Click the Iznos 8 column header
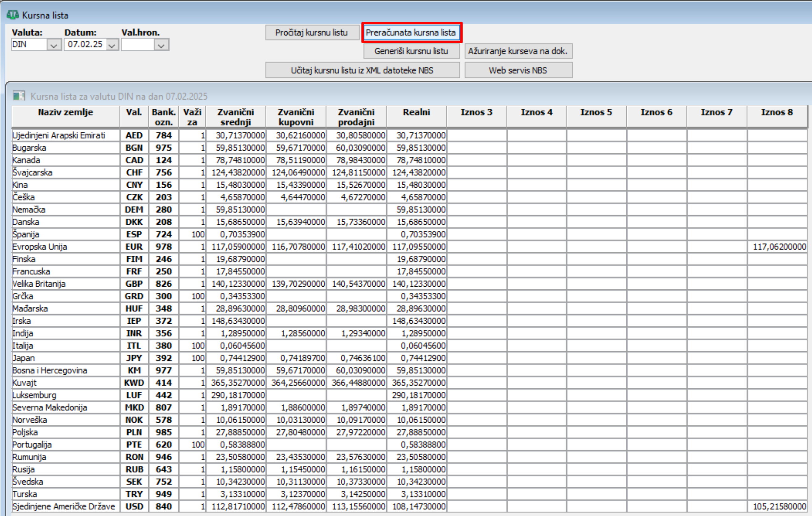Viewport: 812px width, 516px height. 777,117
